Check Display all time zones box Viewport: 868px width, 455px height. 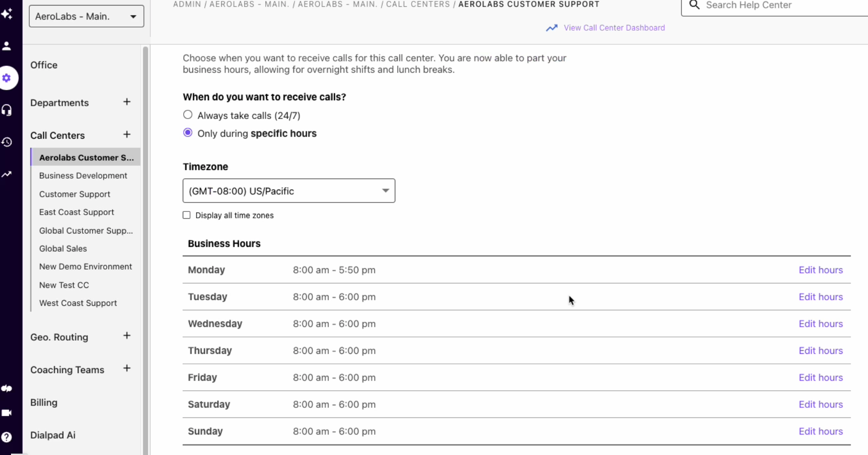tap(186, 215)
